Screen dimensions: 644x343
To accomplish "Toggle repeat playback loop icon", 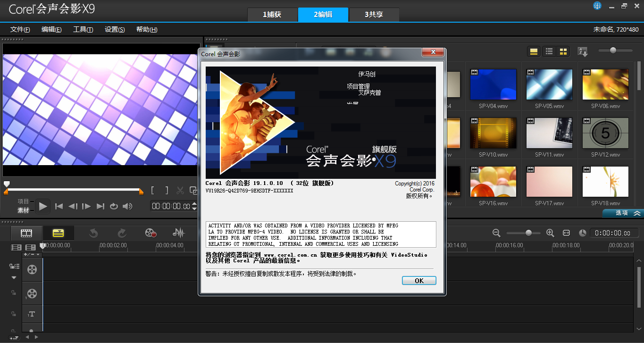I will pyautogui.click(x=114, y=206).
